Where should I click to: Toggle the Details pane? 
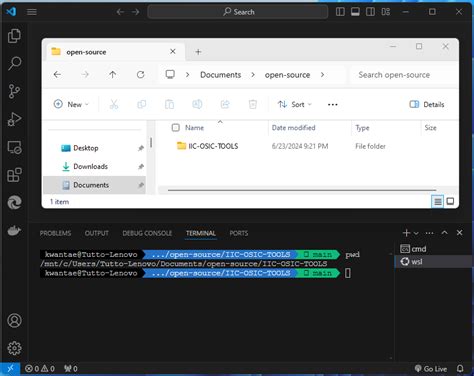click(427, 104)
